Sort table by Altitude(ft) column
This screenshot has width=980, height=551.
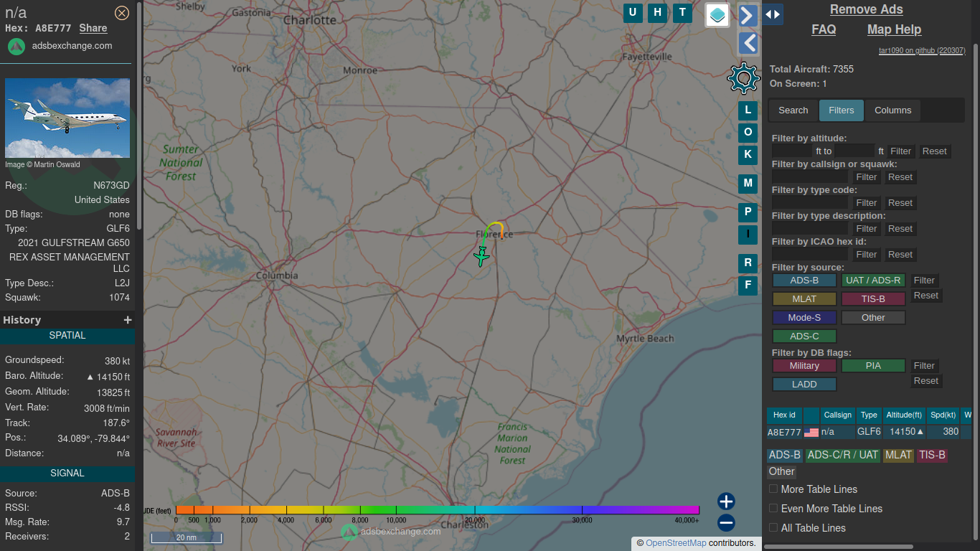point(904,415)
